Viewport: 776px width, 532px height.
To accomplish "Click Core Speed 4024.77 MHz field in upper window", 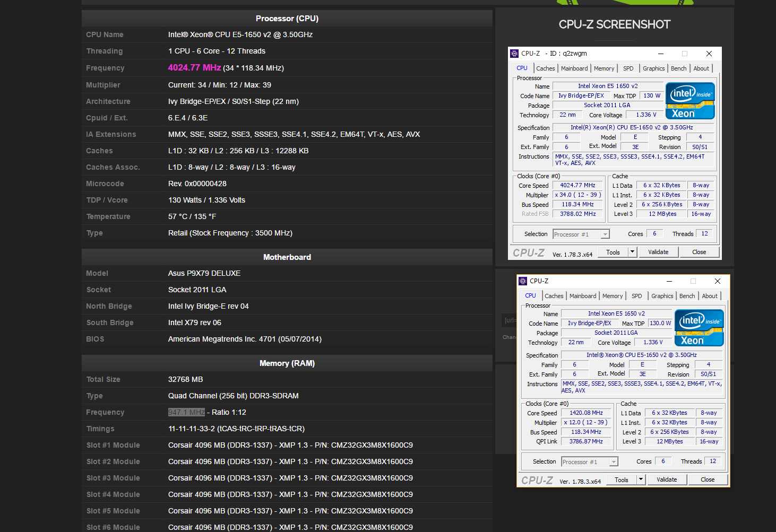I will click(577, 186).
